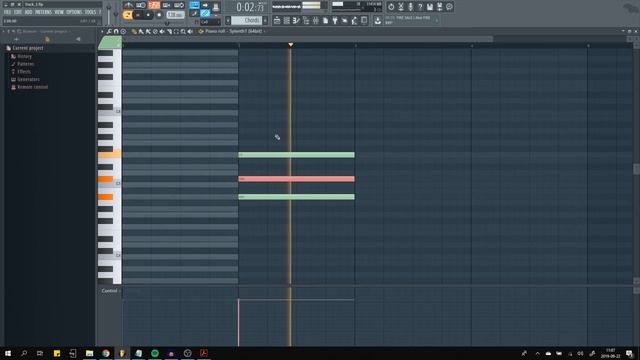Screen dimensions: 640x360
Task: Open the piano roll main menu arrow
Action: pyautogui.click(x=102, y=31)
